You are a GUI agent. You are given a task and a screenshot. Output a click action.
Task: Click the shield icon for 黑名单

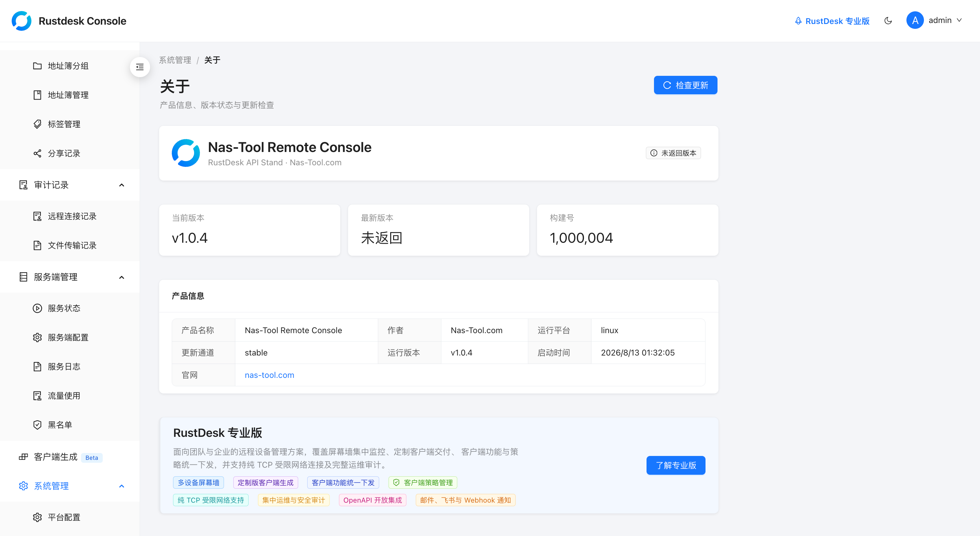click(37, 425)
